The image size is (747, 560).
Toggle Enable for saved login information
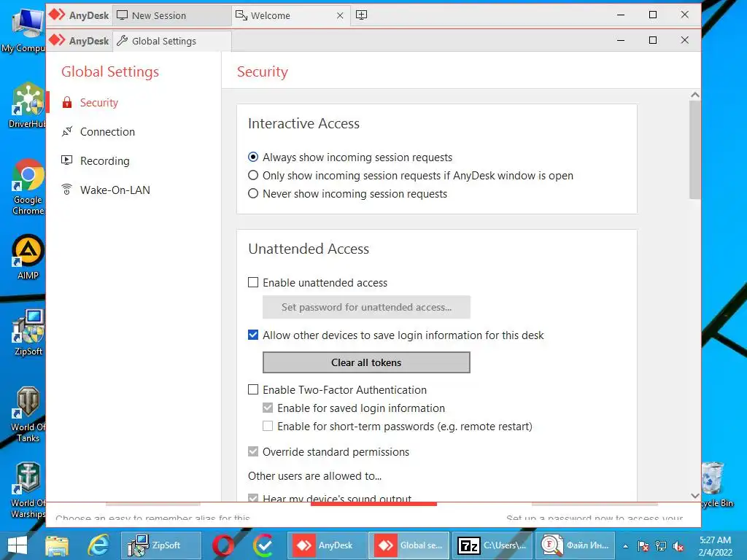pyautogui.click(x=268, y=408)
